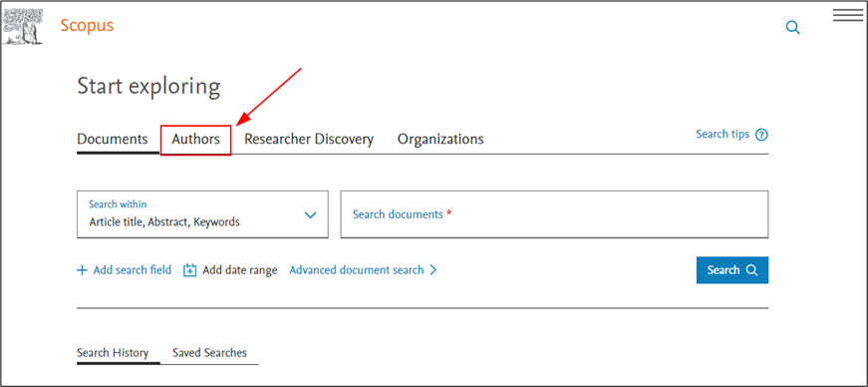Viewport: 868px width, 387px height.
Task: Click the Scopus brand name
Action: 87,26
